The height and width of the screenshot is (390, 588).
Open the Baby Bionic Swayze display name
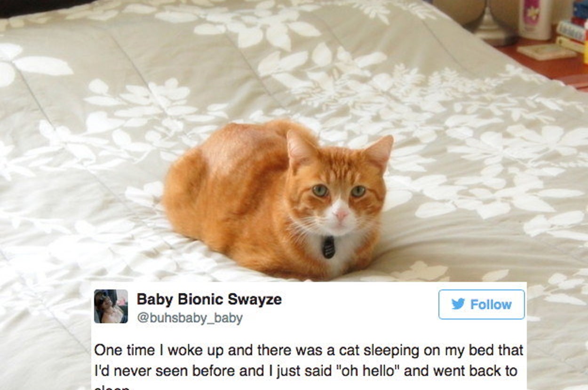click(x=209, y=299)
